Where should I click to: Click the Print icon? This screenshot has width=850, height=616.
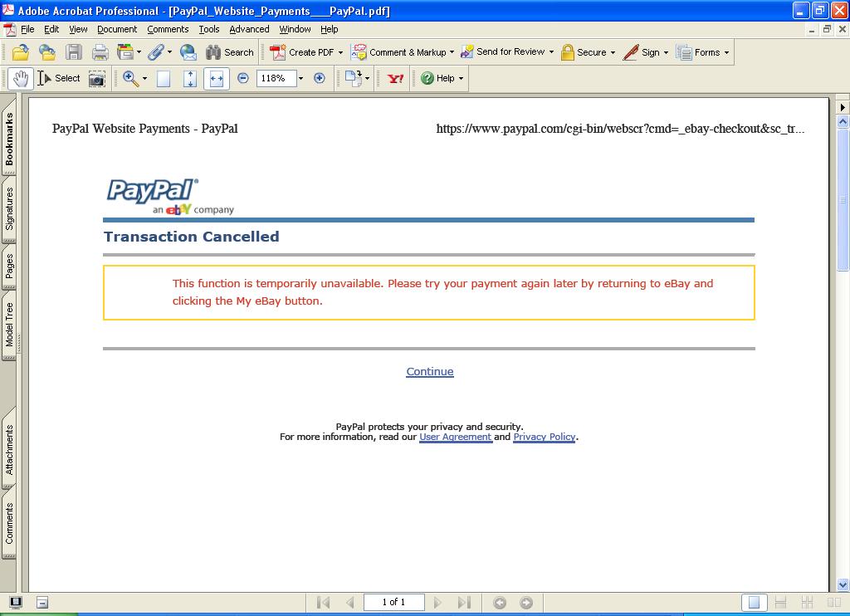click(100, 52)
